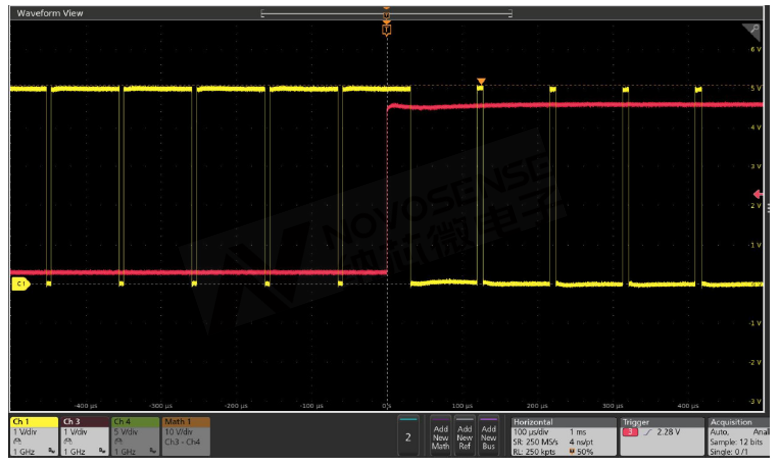Turn on channel 2 button
778x465 pixels.
tap(407, 437)
